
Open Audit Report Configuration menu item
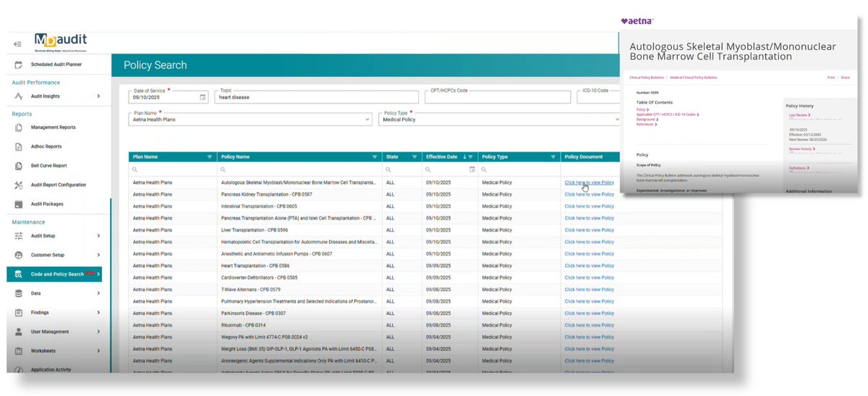(x=59, y=185)
